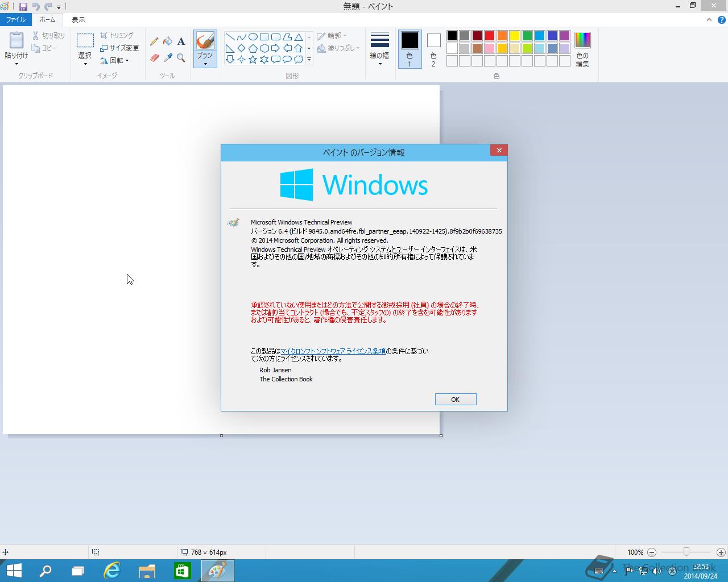Pick the red color swatch
This screenshot has height=582, width=728.
[x=490, y=36]
